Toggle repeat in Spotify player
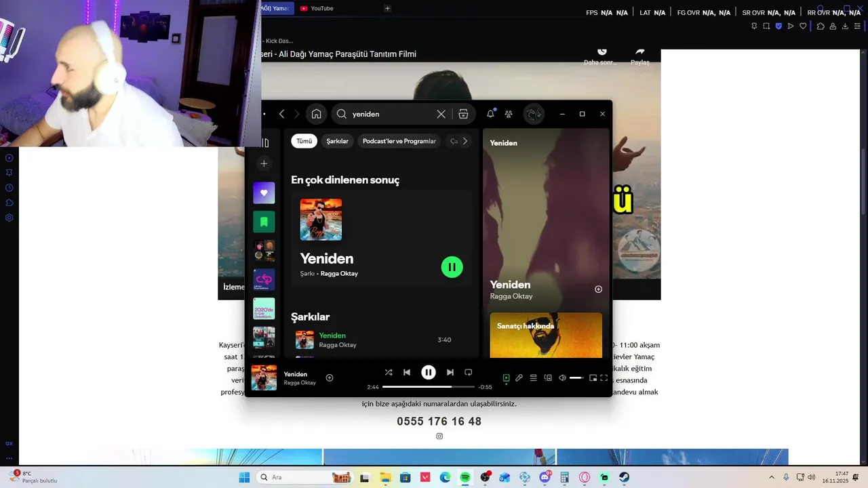 (468, 372)
